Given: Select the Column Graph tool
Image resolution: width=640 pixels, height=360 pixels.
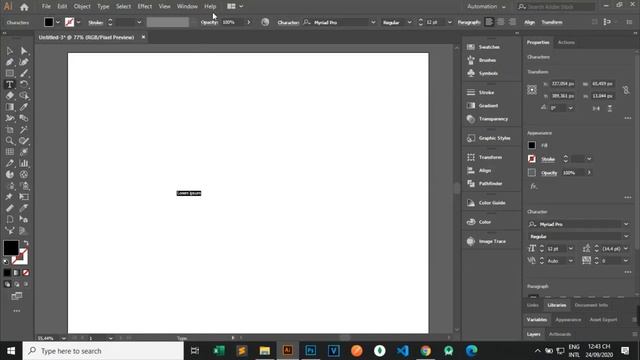Looking at the screenshot, I should click(24, 163).
